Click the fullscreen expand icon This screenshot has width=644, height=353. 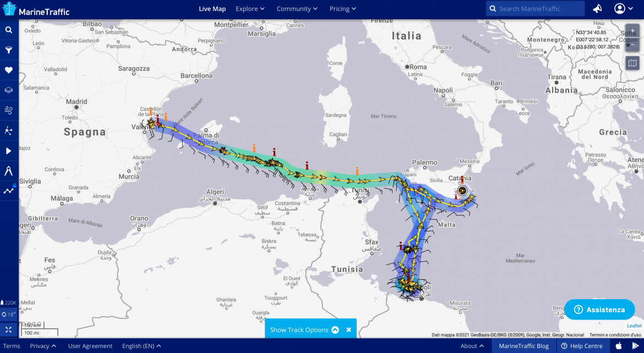9,329
